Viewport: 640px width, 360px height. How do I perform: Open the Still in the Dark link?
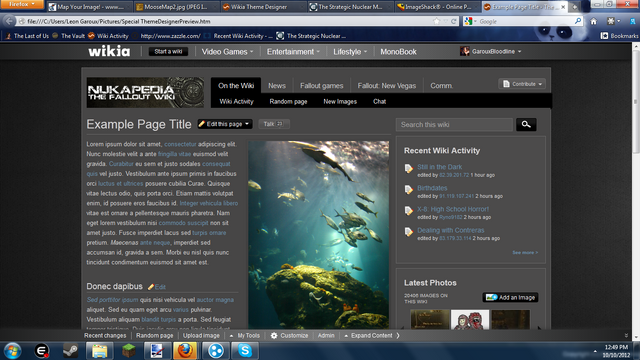click(440, 167)
